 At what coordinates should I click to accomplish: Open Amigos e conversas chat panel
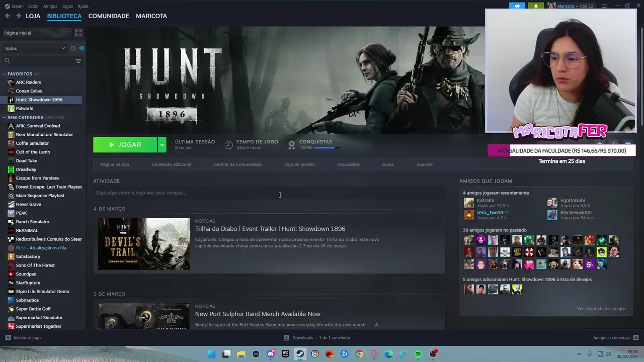616,338
